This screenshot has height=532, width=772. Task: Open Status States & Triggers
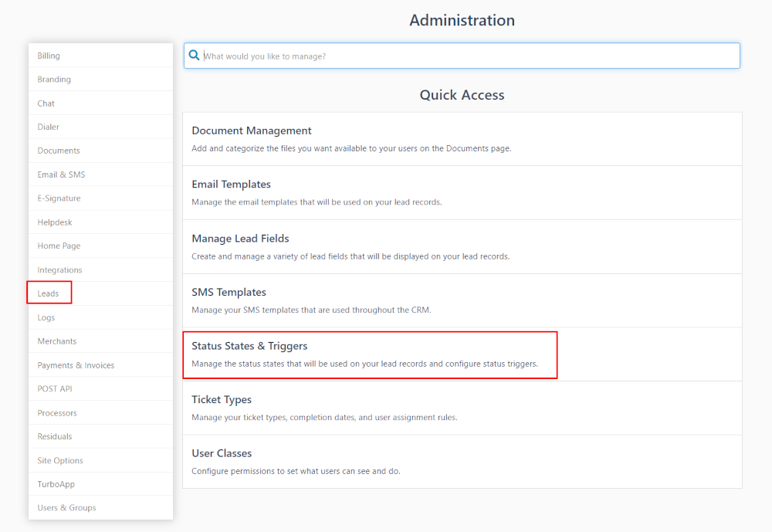click(462, 354)
